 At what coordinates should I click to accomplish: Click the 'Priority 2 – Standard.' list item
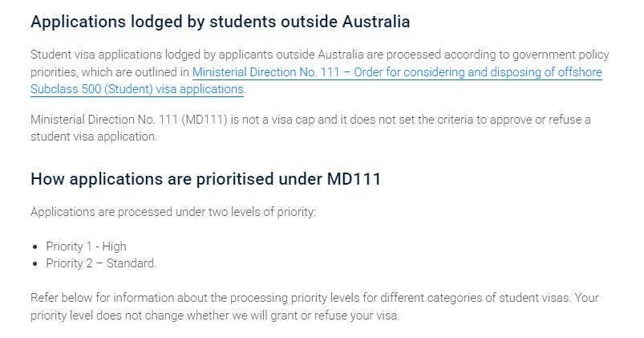click(101, 263)
